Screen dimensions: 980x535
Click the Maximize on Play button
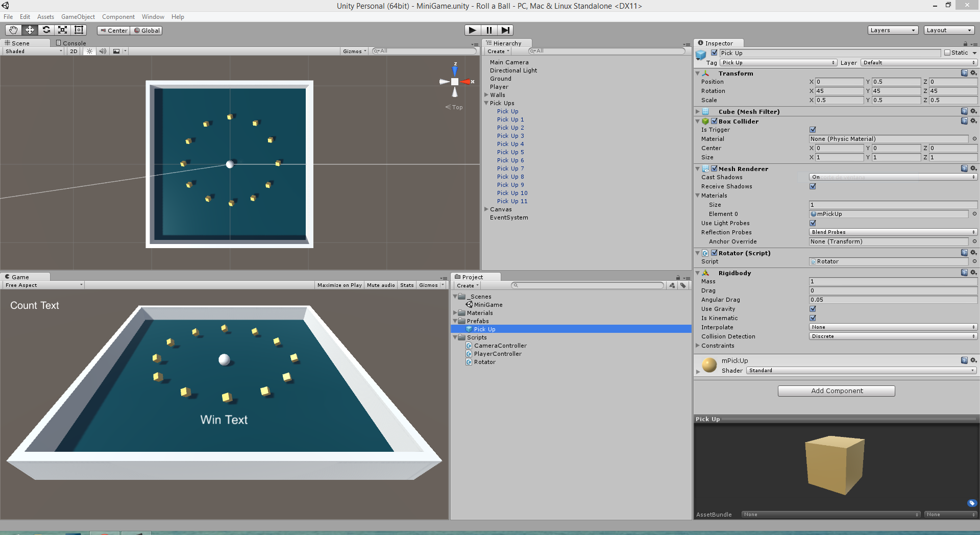tap(339, 285)
